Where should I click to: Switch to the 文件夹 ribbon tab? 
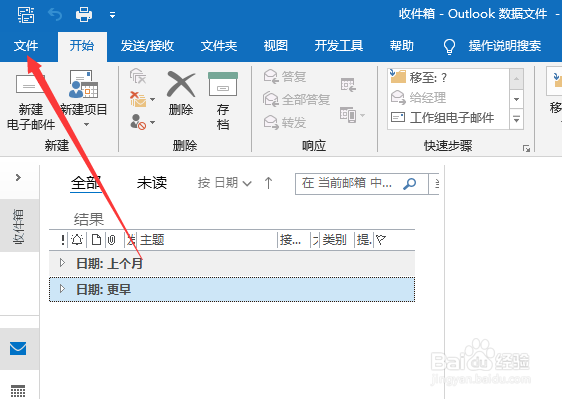coord(219,46)
